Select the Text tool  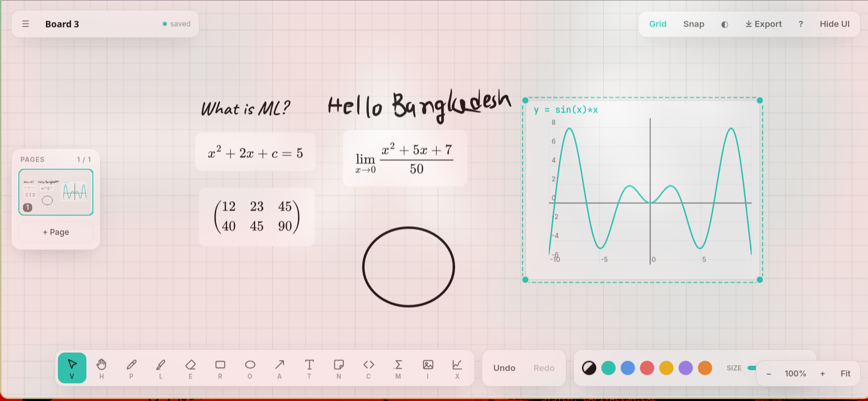coord(309,368)
